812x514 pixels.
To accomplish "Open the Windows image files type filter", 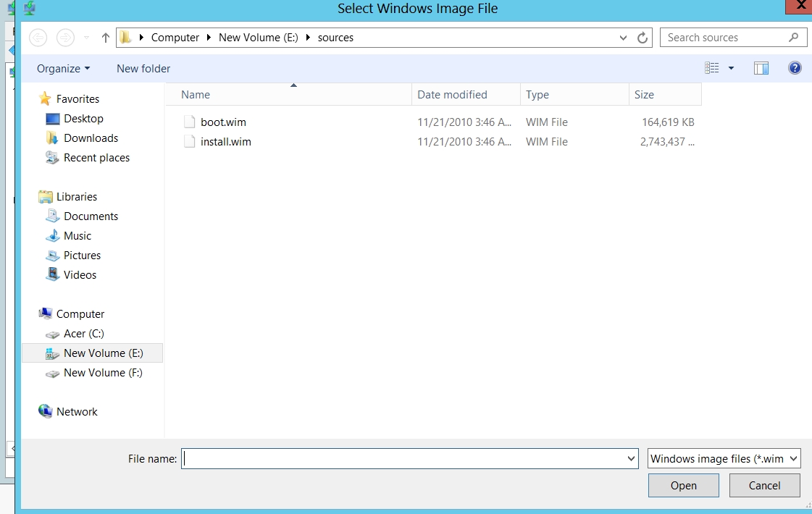I will (724, 458).
